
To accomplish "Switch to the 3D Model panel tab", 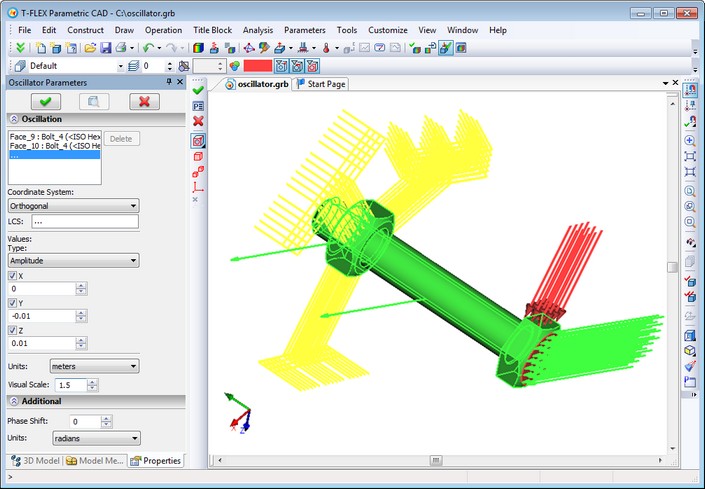I will pyautogui.click(x=35, y=461).
